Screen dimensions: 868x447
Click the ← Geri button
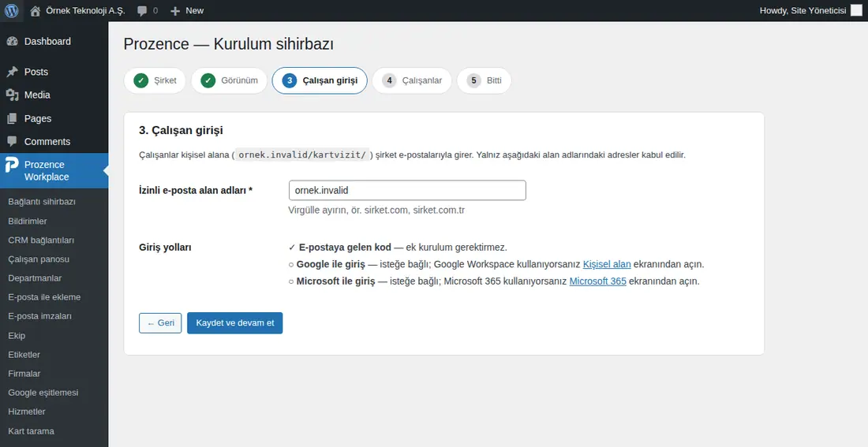point(160,323)
